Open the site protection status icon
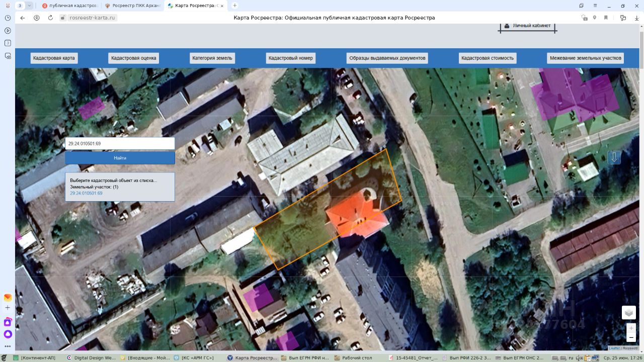The height and width of the screenshot is (362, 644). [584, 18]
